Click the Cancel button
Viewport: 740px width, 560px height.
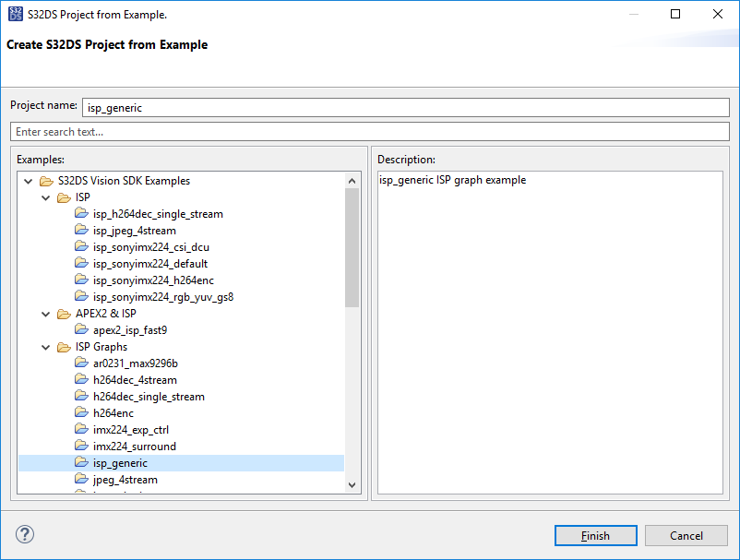click(686, 535)
